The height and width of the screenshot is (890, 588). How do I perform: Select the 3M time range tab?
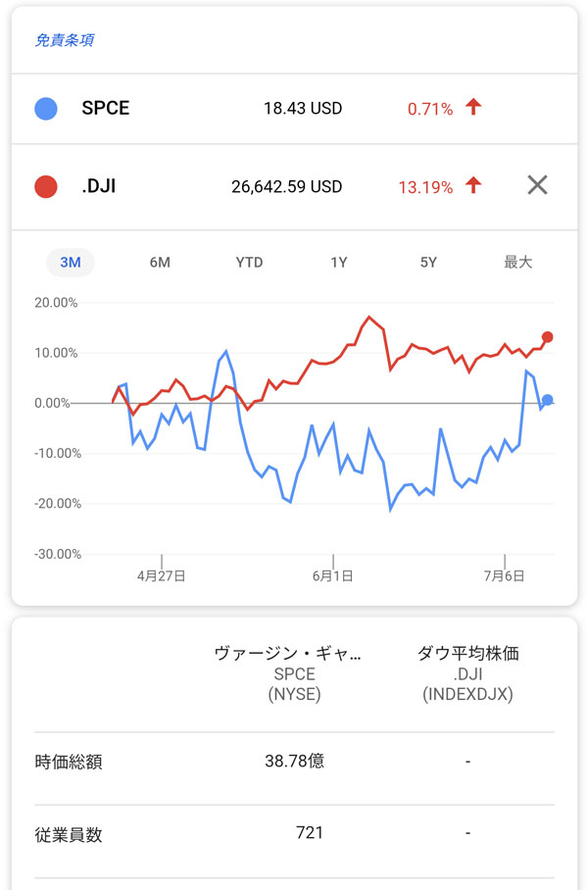point(71,263)
